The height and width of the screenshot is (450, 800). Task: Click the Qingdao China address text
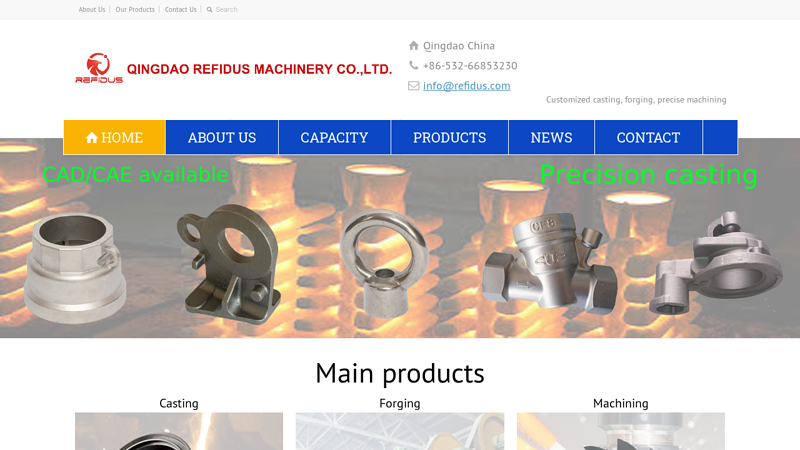click(459, 46)
